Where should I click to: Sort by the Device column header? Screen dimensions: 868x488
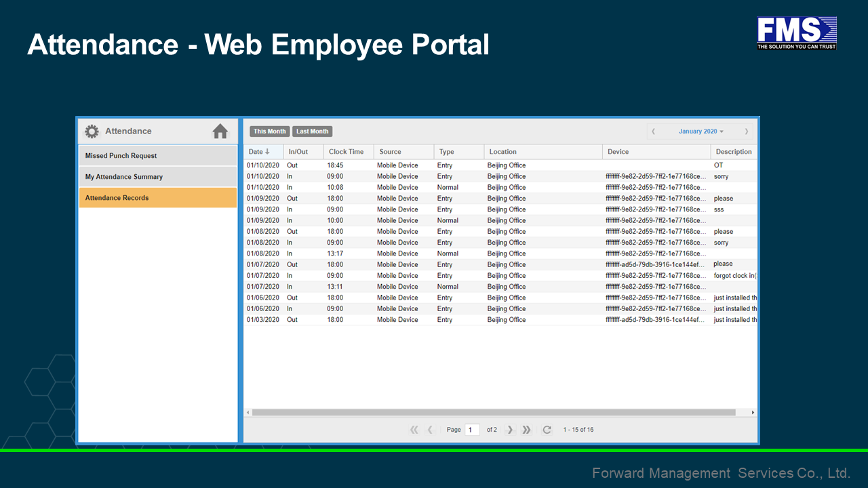coord(656,152)
